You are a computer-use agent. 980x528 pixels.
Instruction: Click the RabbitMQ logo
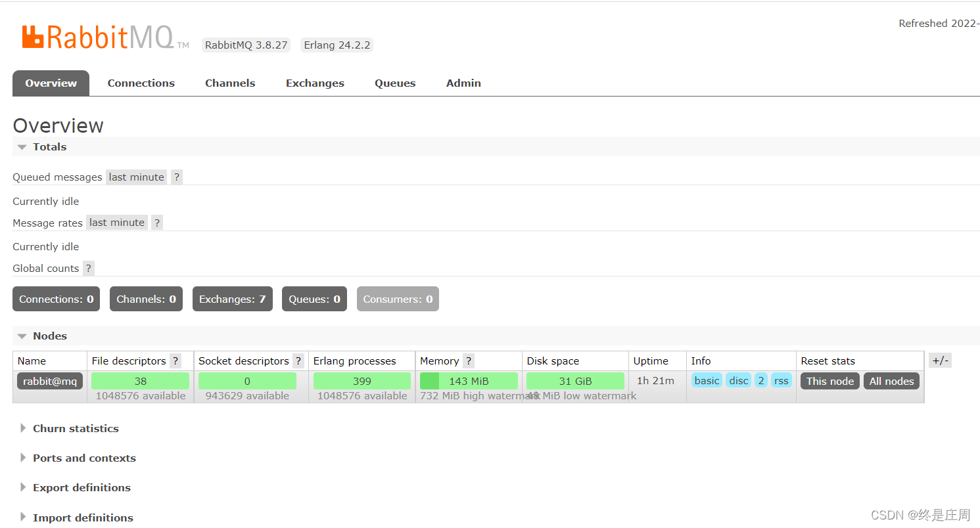pyautogui.click(x=105, y=37)
